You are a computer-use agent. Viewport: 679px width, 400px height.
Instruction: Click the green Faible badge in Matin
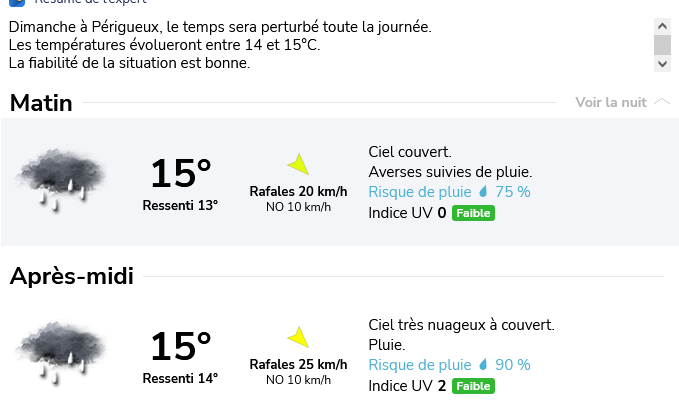click(473, 213)
